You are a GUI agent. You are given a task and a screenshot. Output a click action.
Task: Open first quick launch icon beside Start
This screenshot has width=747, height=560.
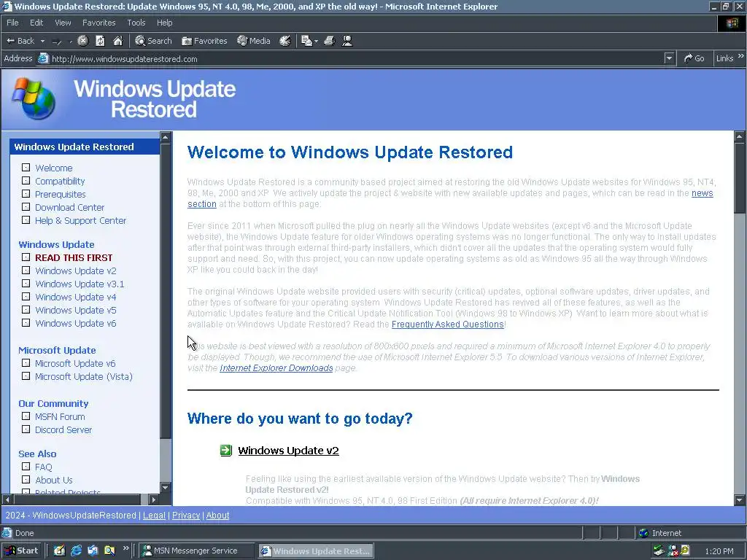(x=59, y=551)
